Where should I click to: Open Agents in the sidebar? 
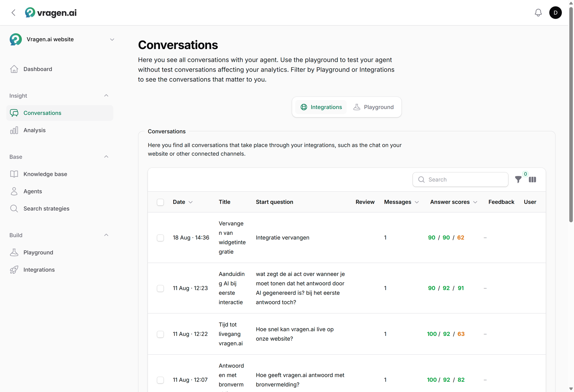pos(60,191)
